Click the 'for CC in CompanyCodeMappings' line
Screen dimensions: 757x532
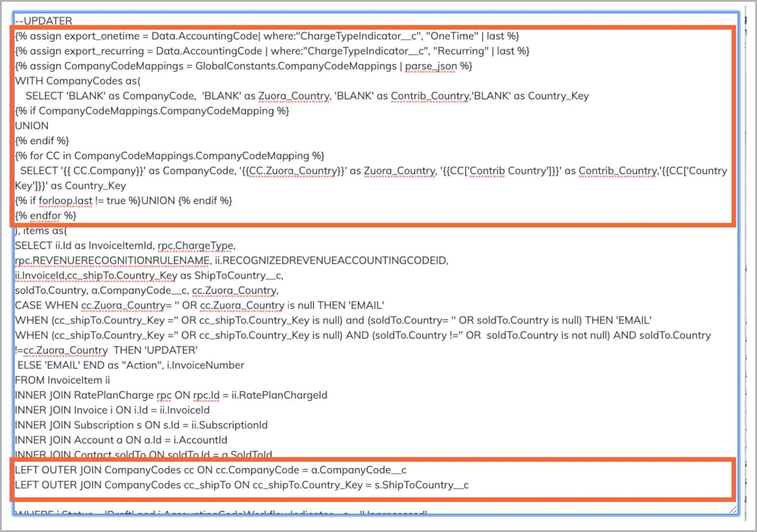point(170,156)
